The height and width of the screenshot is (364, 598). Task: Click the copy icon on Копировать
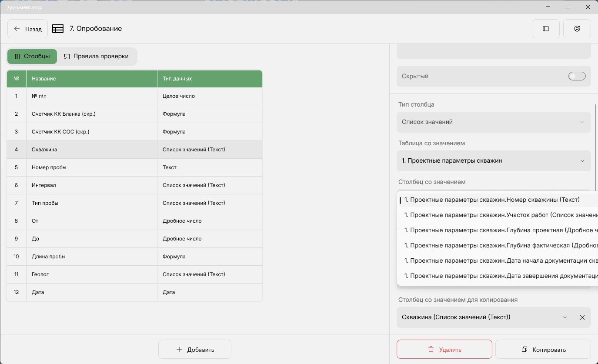click(525, 349)
